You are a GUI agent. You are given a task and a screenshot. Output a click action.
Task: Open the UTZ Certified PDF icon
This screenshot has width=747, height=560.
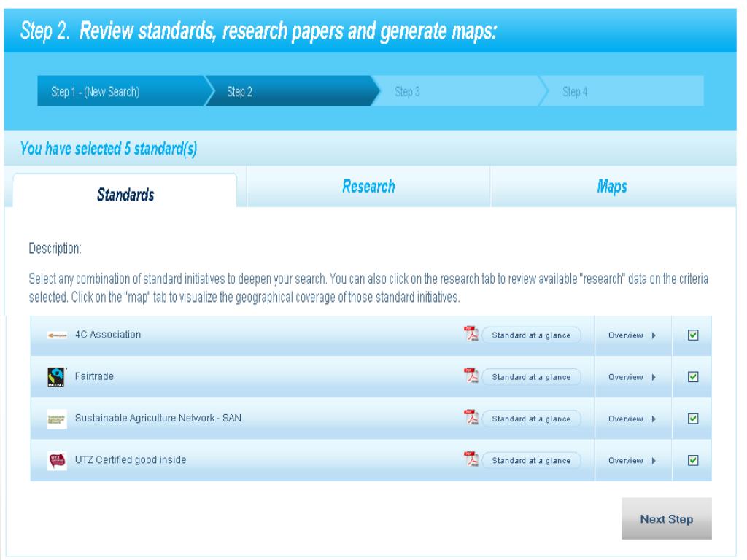coord(471,459)
